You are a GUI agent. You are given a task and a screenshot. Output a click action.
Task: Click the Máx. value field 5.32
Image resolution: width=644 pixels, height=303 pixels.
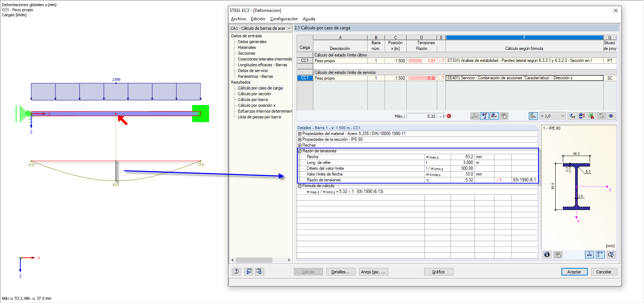pos(422,116)
